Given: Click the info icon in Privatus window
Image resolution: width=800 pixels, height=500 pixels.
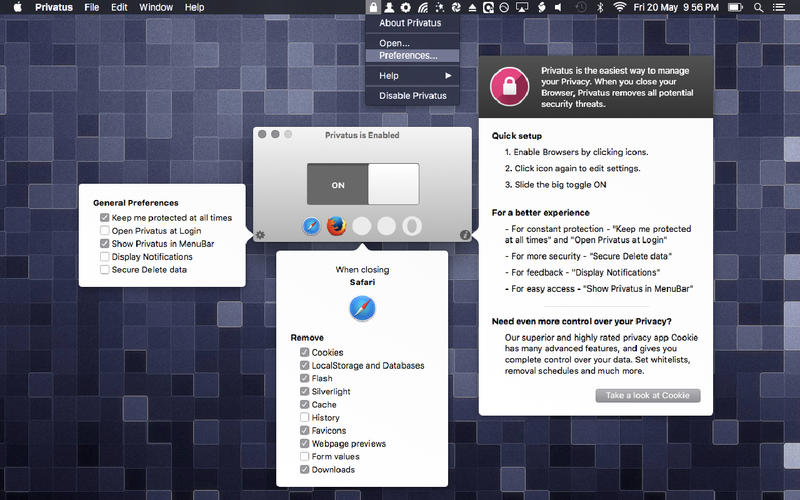Looking at the screenshot, I should 465,235.
